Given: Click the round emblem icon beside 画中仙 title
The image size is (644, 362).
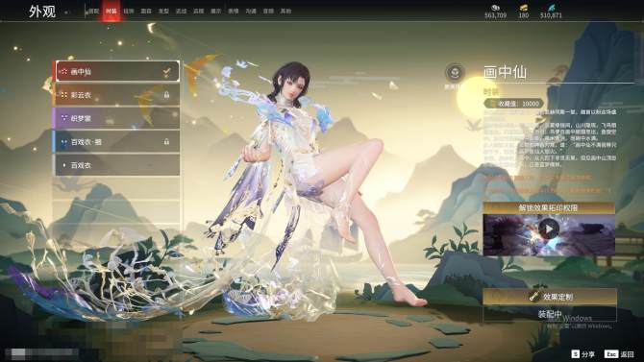Looking at the screenshot, I should click(455, 73).
